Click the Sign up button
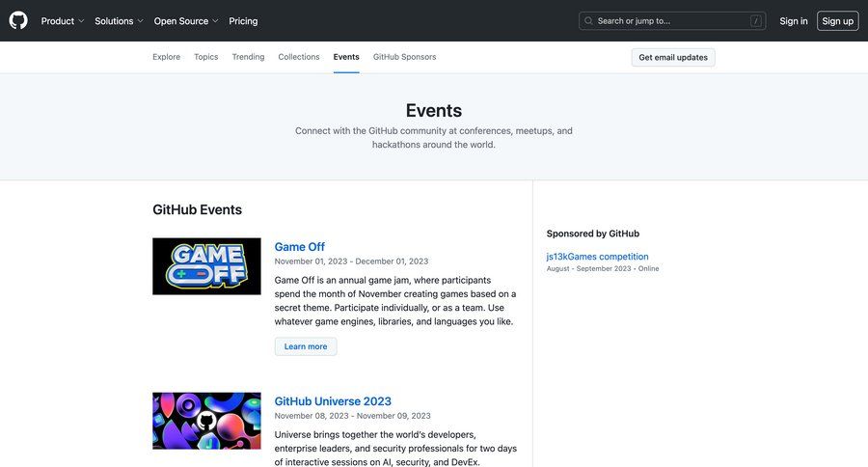 [837, 21]
